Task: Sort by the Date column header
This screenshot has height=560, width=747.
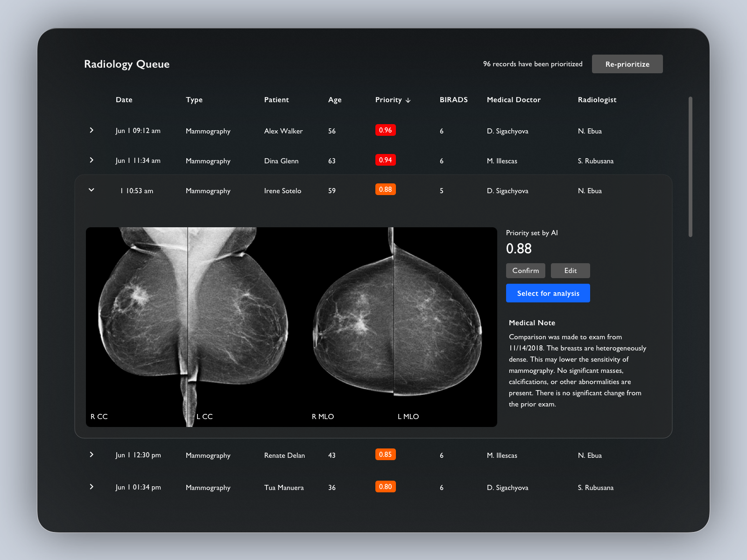Action: coord(124,100)
